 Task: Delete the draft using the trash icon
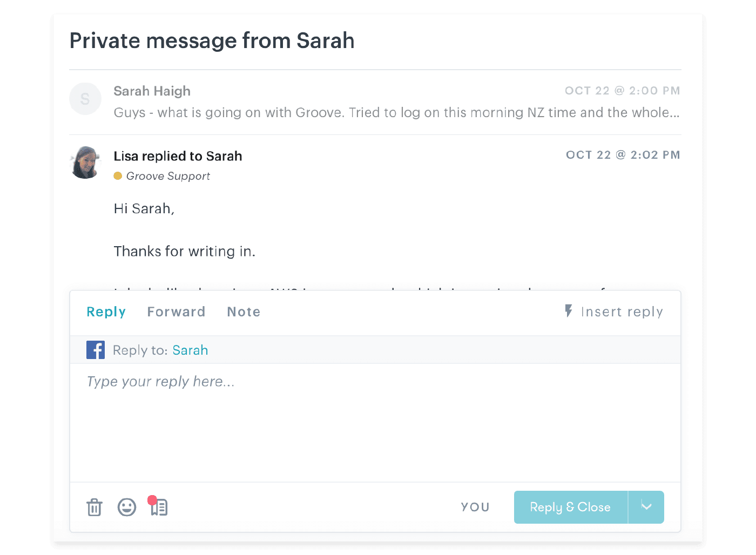pyautogui.click(x=94, y=507)
